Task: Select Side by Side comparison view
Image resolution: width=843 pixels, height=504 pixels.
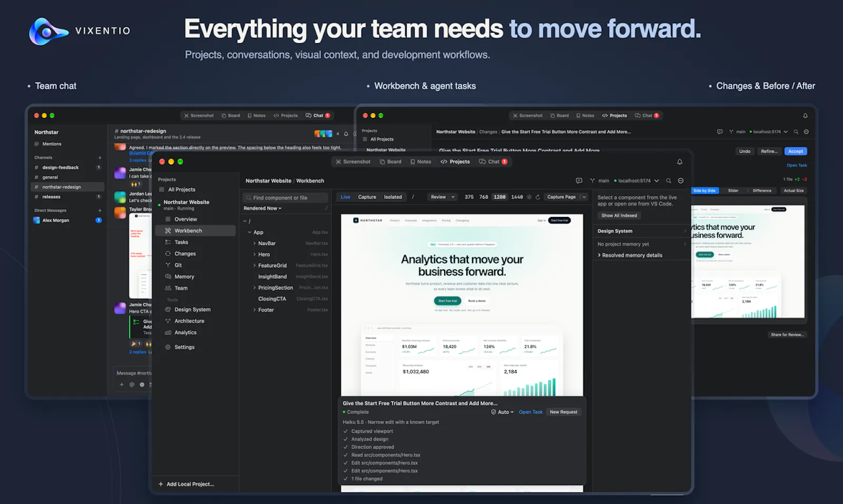Action: (704, 191)
